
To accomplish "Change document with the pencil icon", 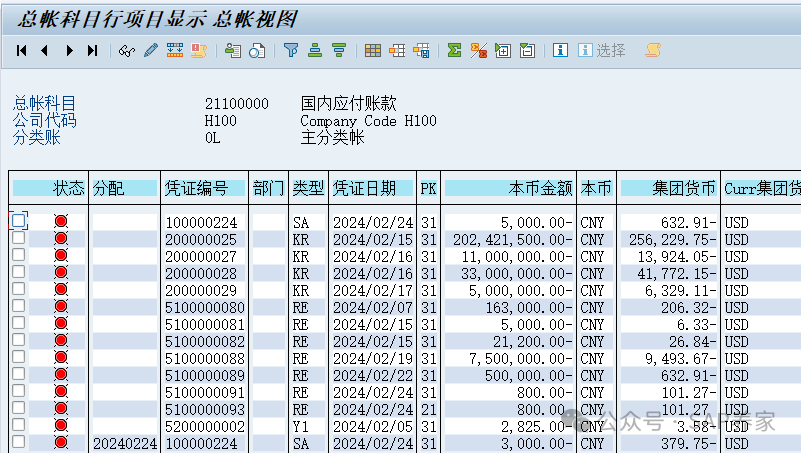I will tap(151, 51).
